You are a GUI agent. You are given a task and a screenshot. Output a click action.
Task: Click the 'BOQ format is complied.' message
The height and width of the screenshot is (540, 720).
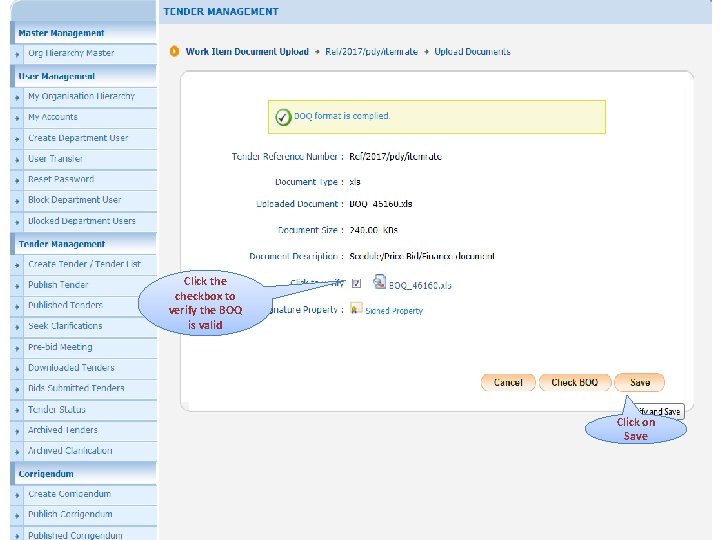(x=342, y=116)
